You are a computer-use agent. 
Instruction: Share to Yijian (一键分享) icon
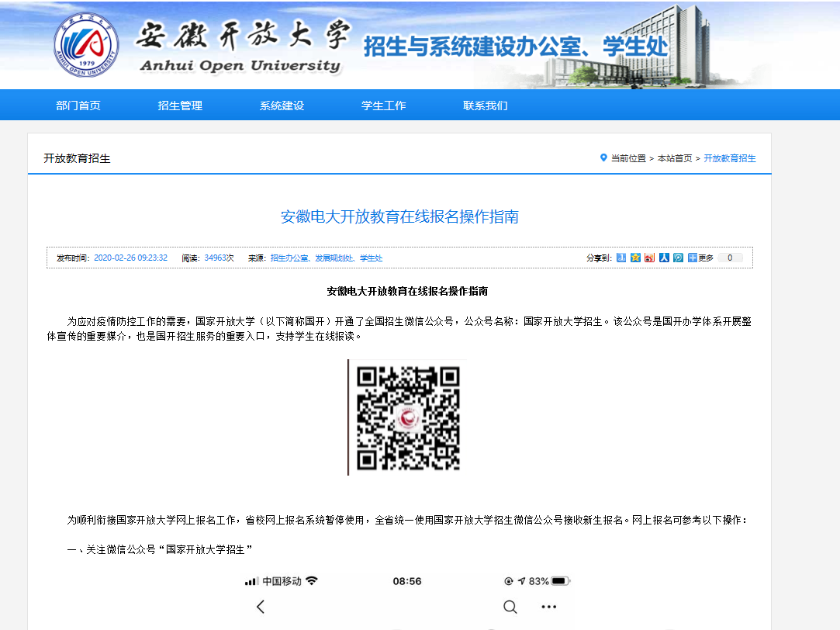[x=621, y=258]
